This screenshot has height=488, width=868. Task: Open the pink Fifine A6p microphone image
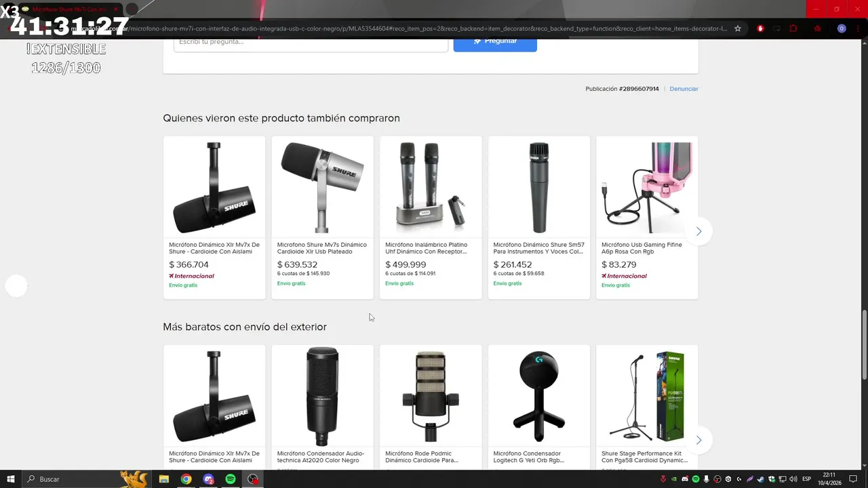[x=647, y=188]
